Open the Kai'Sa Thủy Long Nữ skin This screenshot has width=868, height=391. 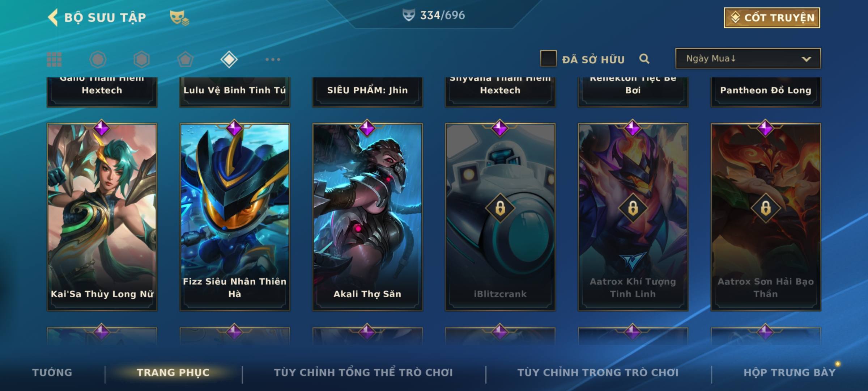point(102,217)
